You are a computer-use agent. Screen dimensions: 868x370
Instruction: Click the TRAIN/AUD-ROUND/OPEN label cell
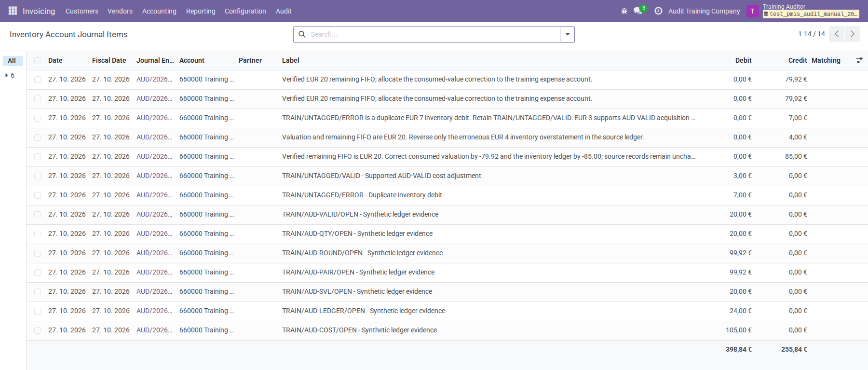click(363, 253)
